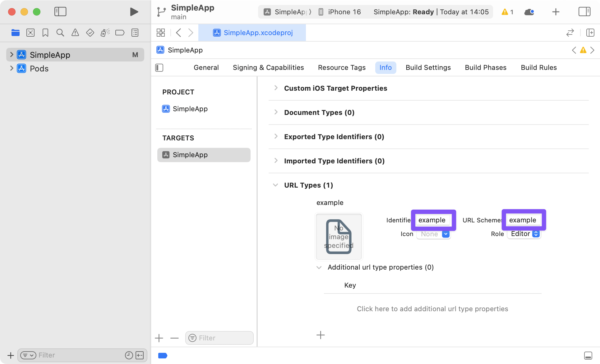Run the SimpleApp scheme with the play button
600x364 pixels.
(x=134, y=11)
